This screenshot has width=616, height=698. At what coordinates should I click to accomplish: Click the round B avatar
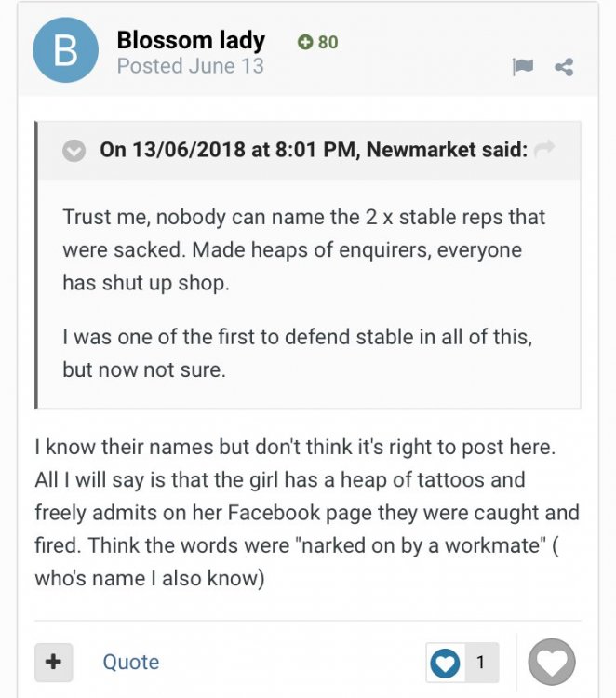[66, 50]
